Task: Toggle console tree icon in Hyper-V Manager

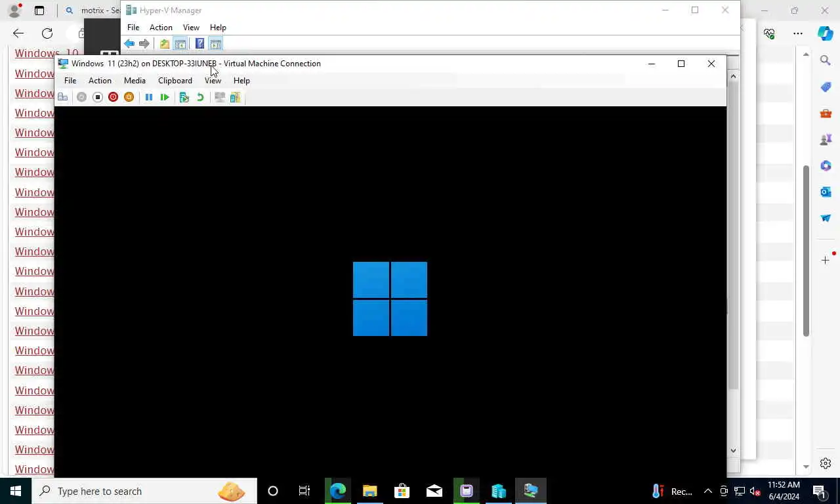Action: 180,44
